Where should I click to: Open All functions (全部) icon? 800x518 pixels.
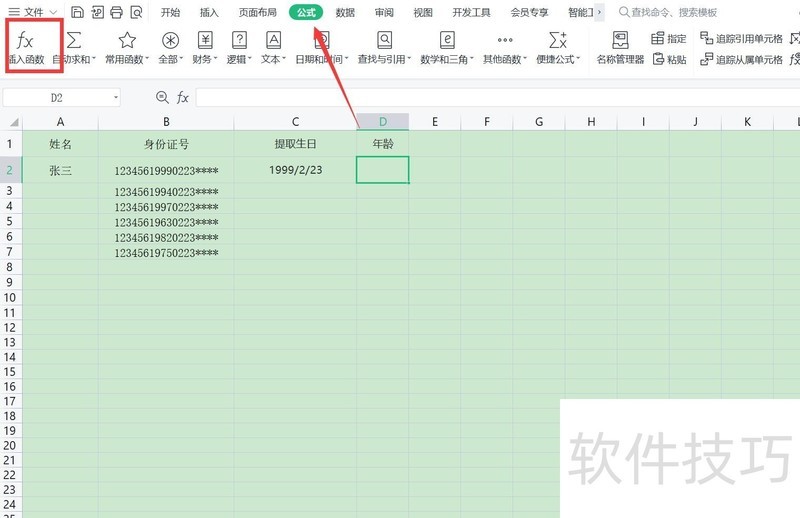point(170,40)
